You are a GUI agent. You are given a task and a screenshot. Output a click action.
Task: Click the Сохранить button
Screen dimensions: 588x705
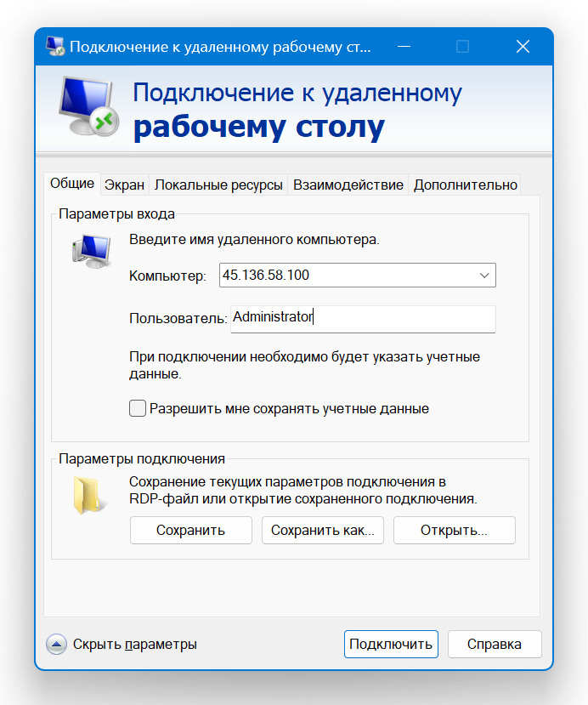(191, 530)
